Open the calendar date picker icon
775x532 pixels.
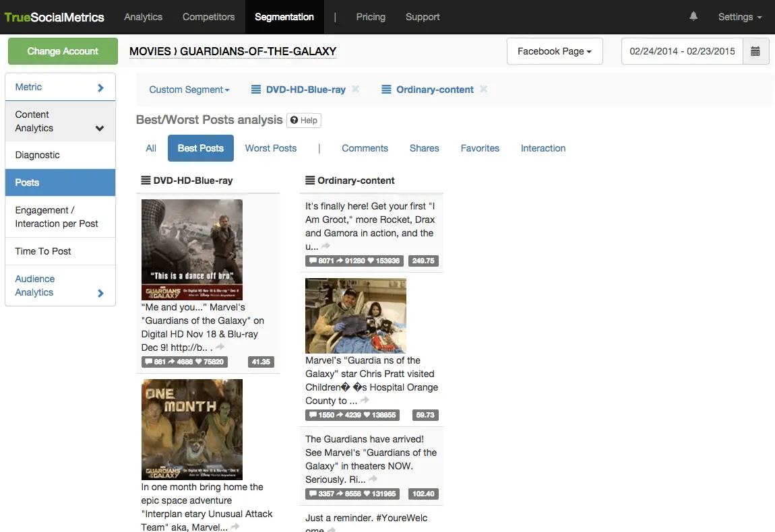point(755,51)
